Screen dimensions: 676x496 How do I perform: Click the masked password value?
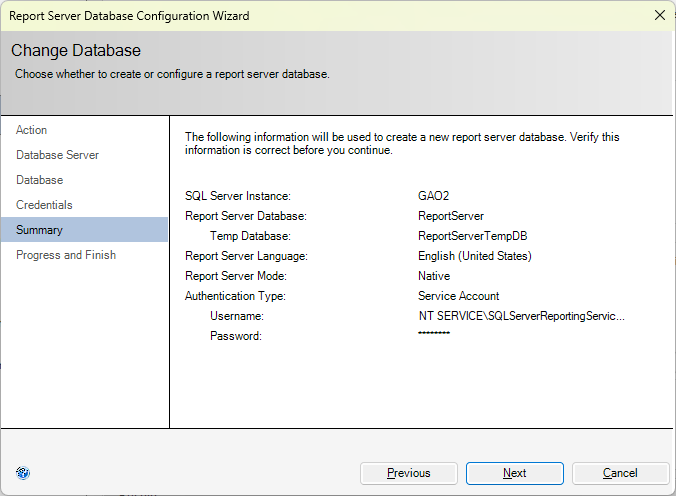[x=434, y=333]
